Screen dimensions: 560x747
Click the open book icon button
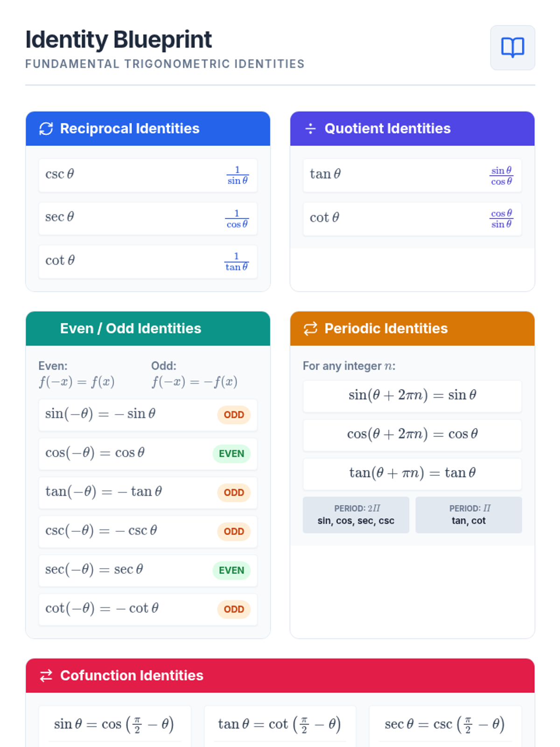coord(512,48)
